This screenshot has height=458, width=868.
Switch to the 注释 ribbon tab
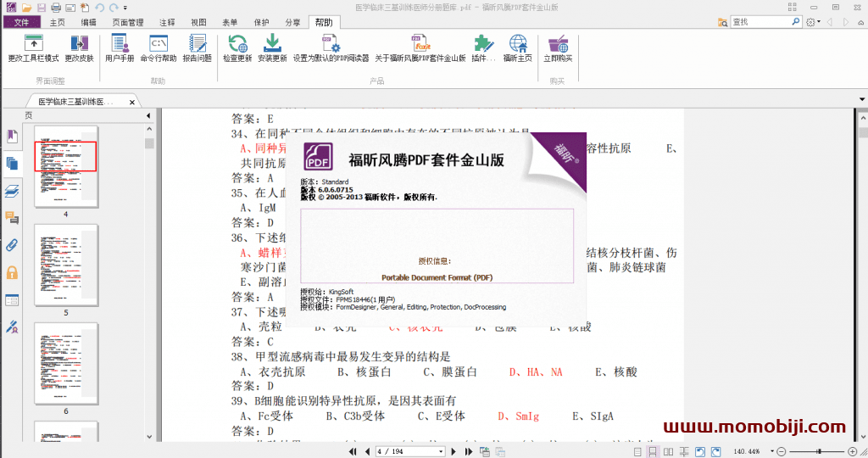[x=167, y=22]
